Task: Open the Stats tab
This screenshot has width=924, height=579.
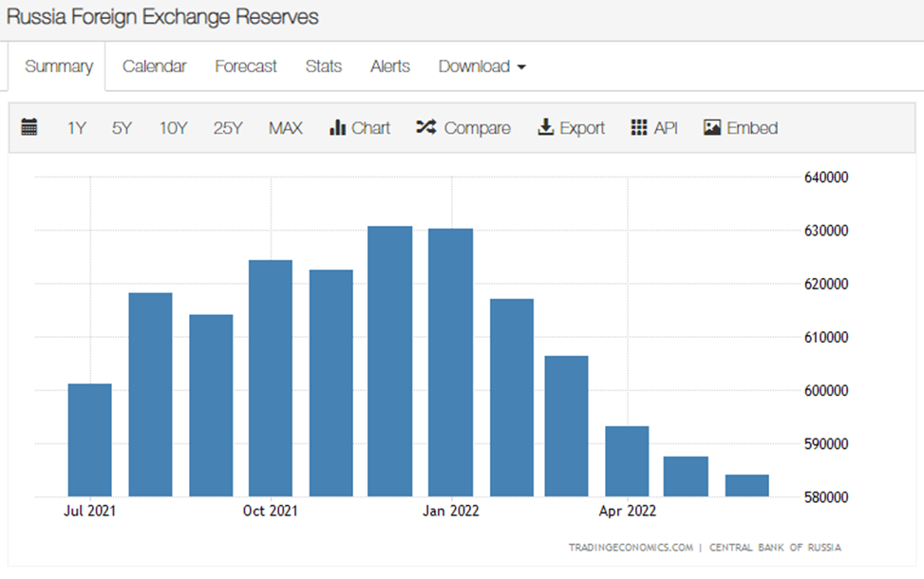Action: [x=324, y=66]
